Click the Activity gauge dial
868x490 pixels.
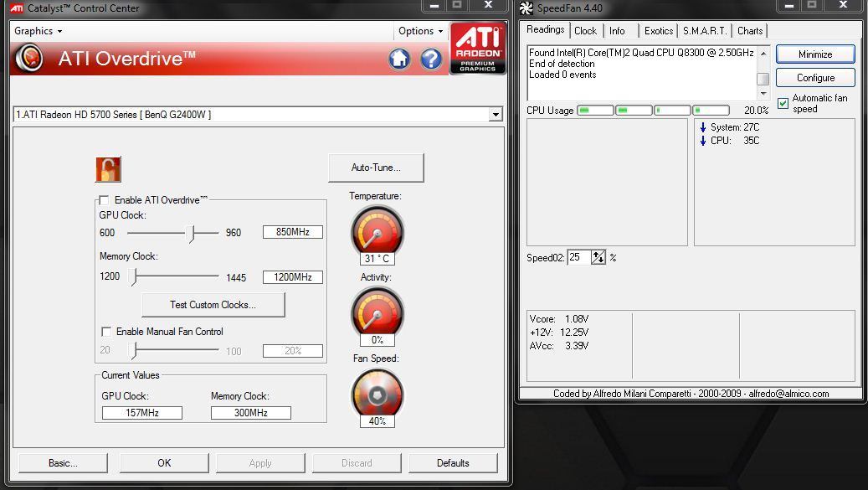tap(377, 312)
